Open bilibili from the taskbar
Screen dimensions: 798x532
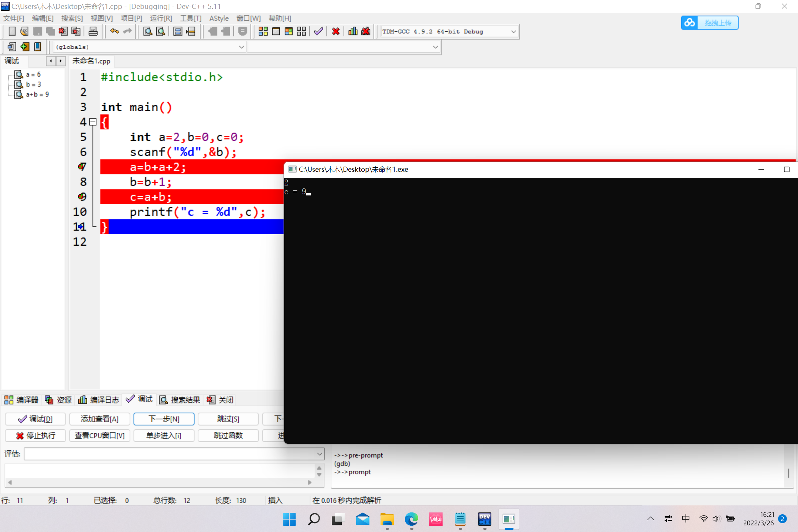coord(436,519)
